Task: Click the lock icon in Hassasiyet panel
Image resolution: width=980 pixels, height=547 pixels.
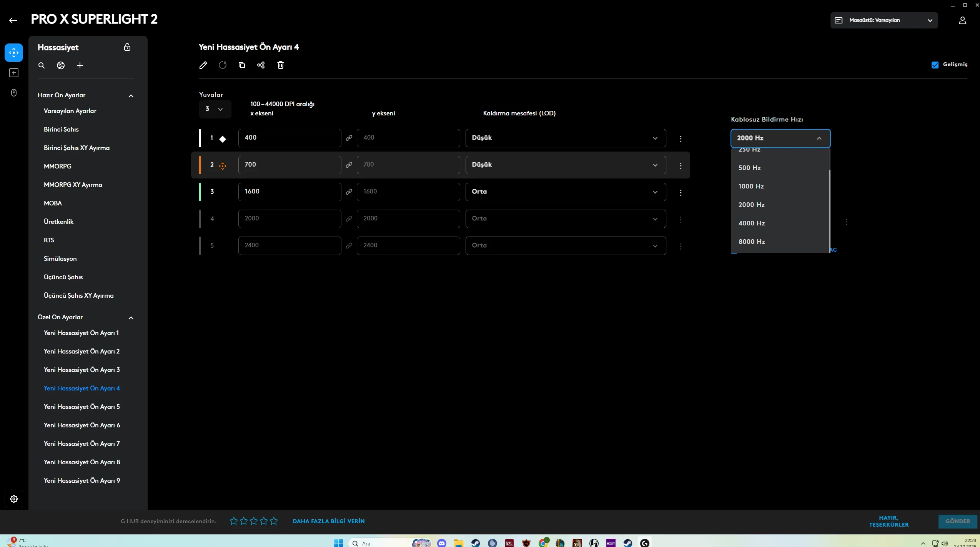Action: coord(127,47)
